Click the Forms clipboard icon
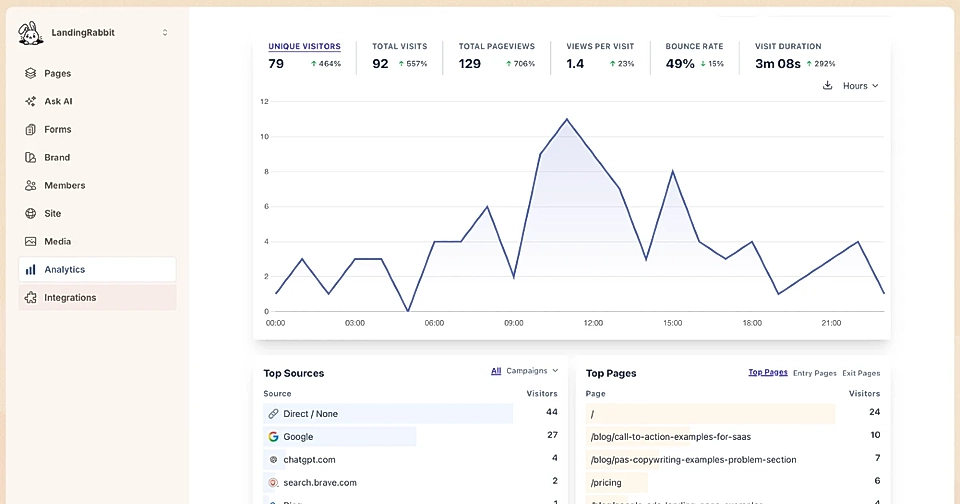960x504 pixels. 31,129
